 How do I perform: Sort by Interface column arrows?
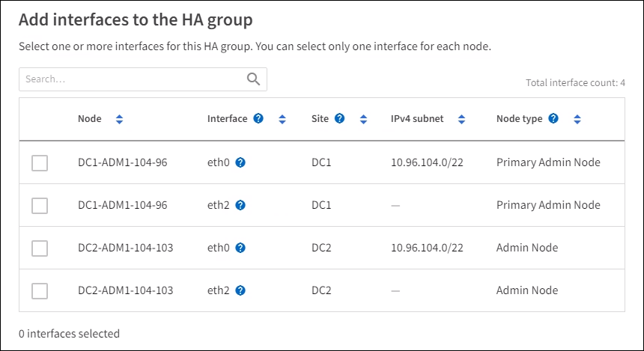[282, 119]
